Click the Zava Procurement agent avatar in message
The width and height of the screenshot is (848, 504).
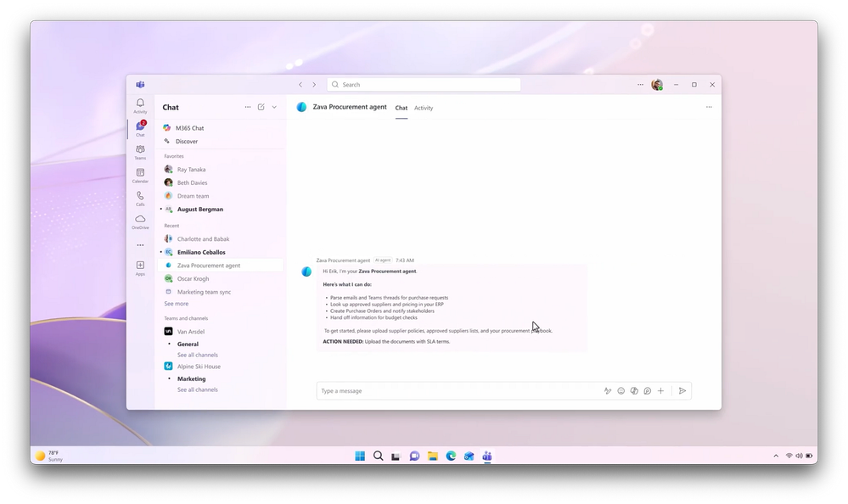point(306,272)
